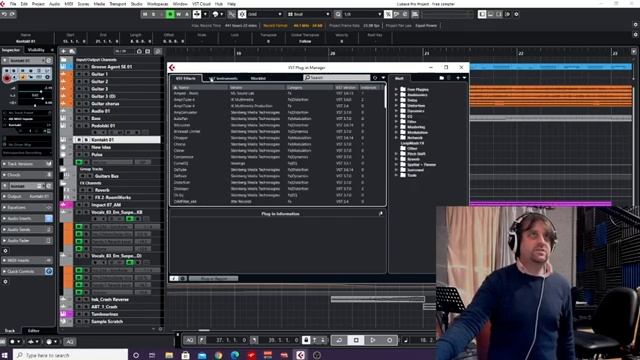Screen dimensions: 640x360
Task: Open the quantize preset dropdown with magnifier
Action: [358, 14]
